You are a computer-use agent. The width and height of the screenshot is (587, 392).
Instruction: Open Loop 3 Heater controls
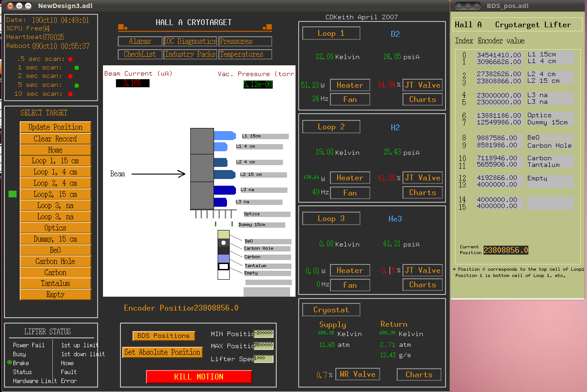(350, 270)
